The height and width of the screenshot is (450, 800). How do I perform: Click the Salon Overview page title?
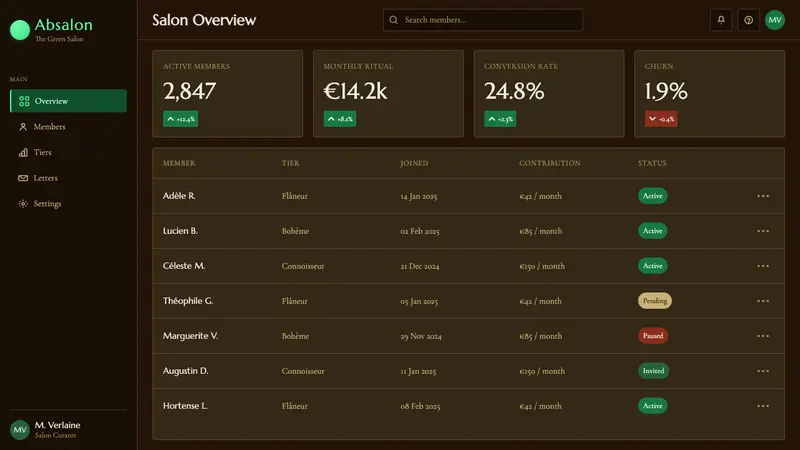(x=204, y=20)
